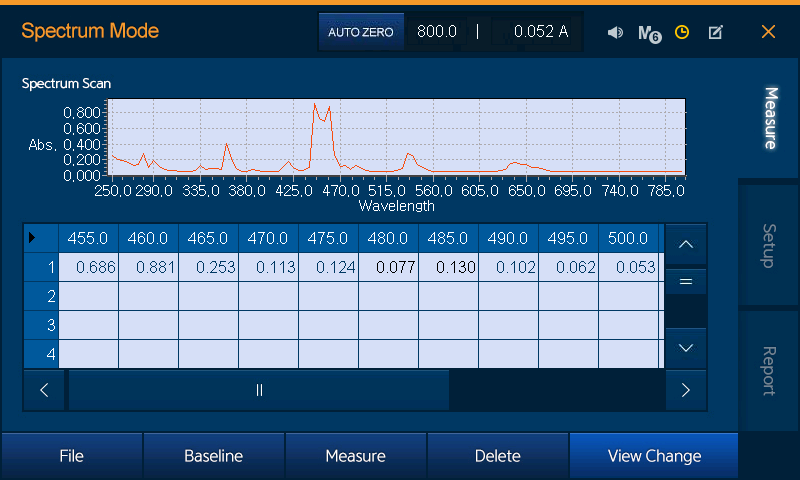Image resolution: width=800 pixels, height=480 pixels.
Task: Select the cell with value 0.077
Action: (x=388, y=267)
